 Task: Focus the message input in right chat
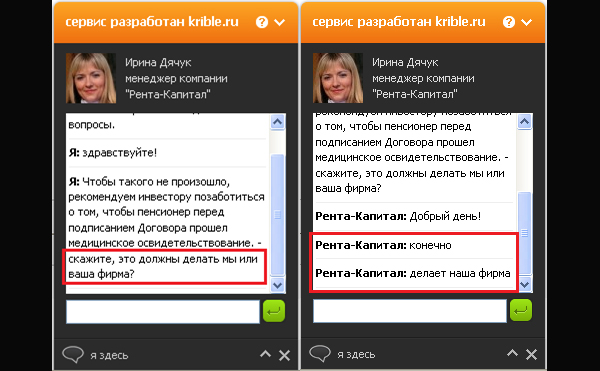tap(410, 311)
